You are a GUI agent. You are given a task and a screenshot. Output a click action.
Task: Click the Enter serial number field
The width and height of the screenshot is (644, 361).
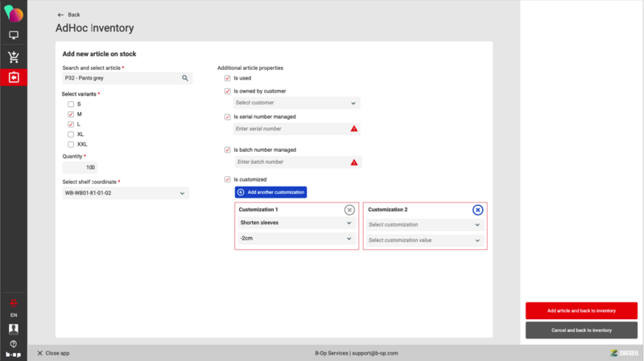point(296,129)
